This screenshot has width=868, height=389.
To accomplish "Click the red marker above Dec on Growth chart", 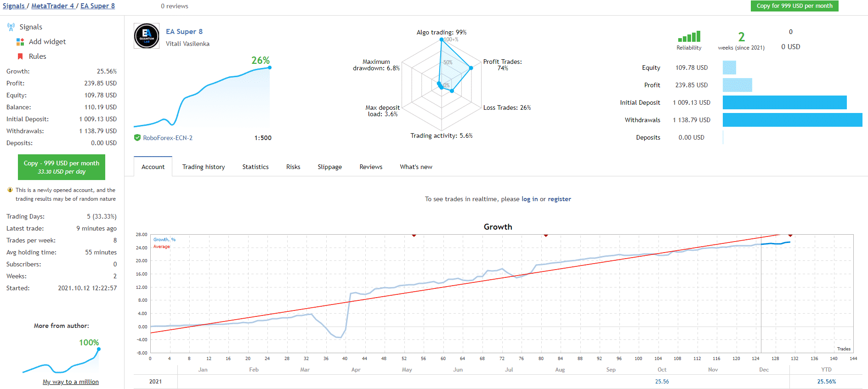I will click(x=790, y=235).
